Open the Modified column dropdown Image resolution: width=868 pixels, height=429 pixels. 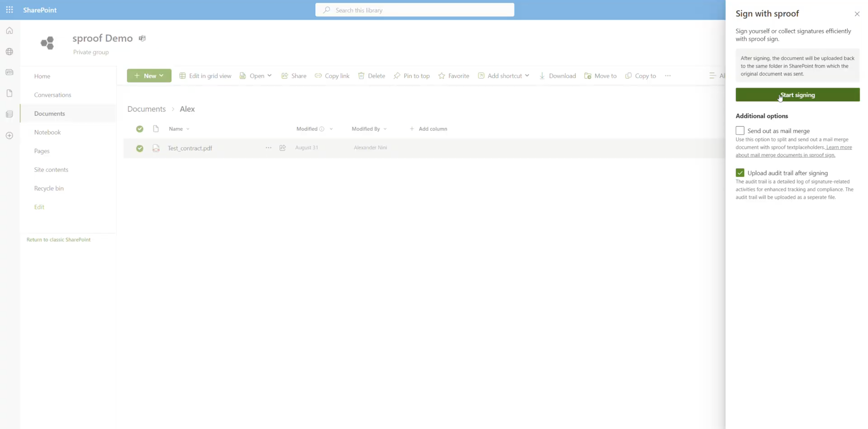coord(331,129)
